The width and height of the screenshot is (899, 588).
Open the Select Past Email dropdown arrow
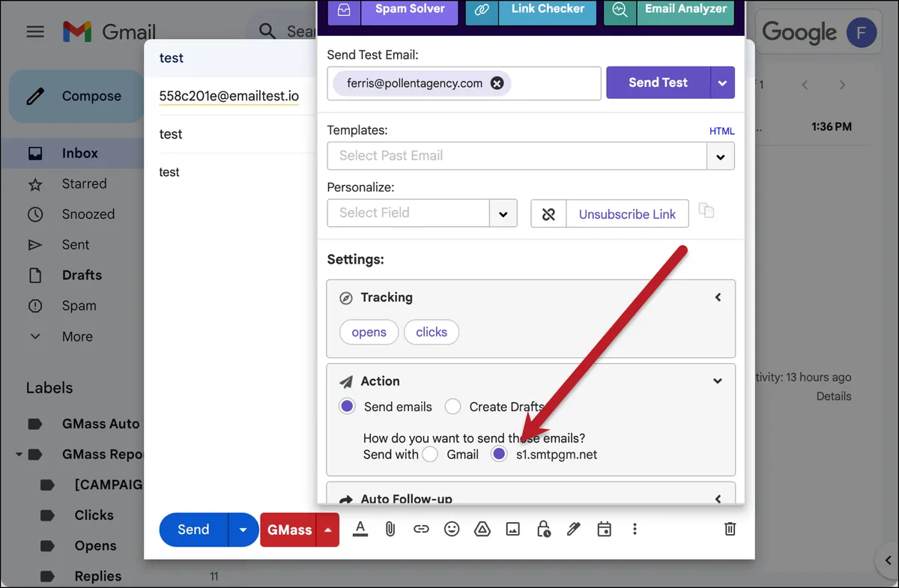pyautogui.click(x=721, y=157)
